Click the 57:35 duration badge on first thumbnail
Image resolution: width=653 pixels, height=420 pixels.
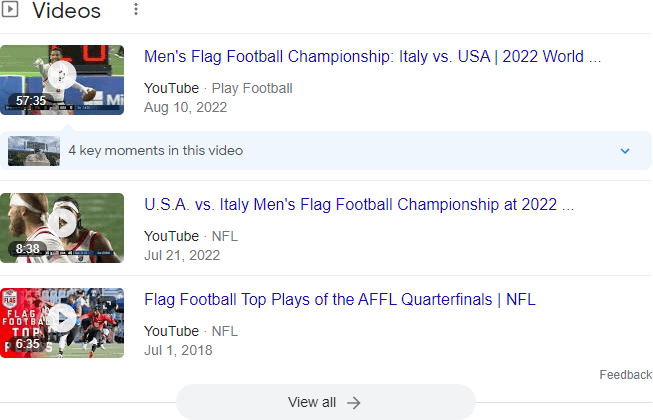pyautogui.click(x=31, y=101)
